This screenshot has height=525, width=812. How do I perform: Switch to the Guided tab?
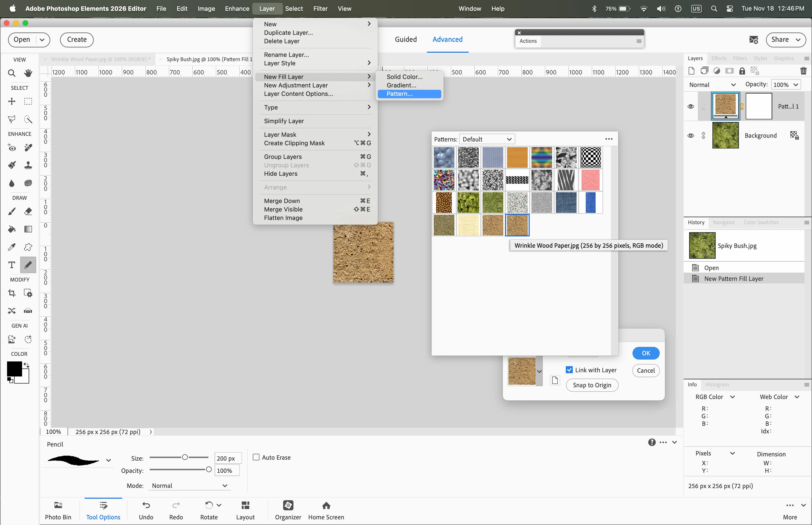406,39
